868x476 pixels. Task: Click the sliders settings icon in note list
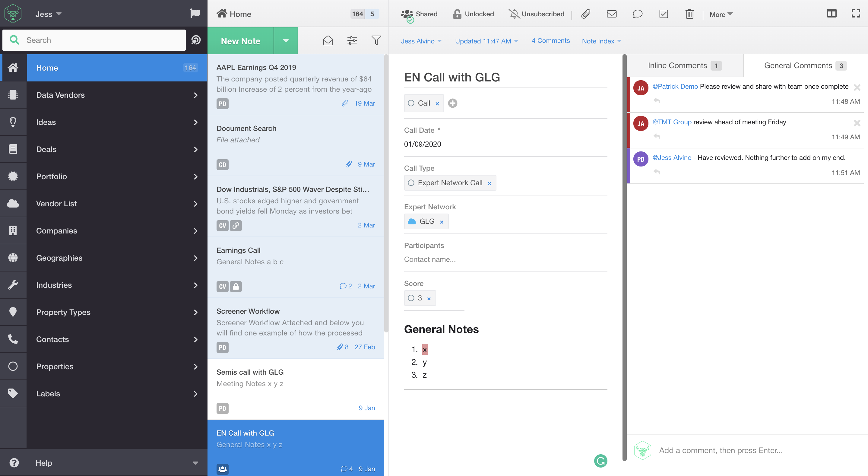pyautogui.click(x=352, y=40)
